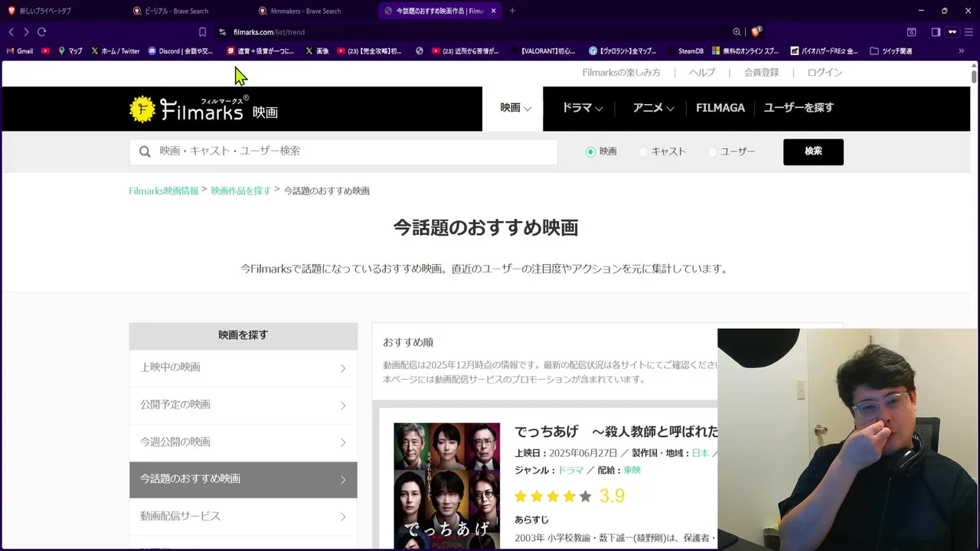Open a new tab with the plus button
Screen dimensions: 980x551
(x=512, y=11)
